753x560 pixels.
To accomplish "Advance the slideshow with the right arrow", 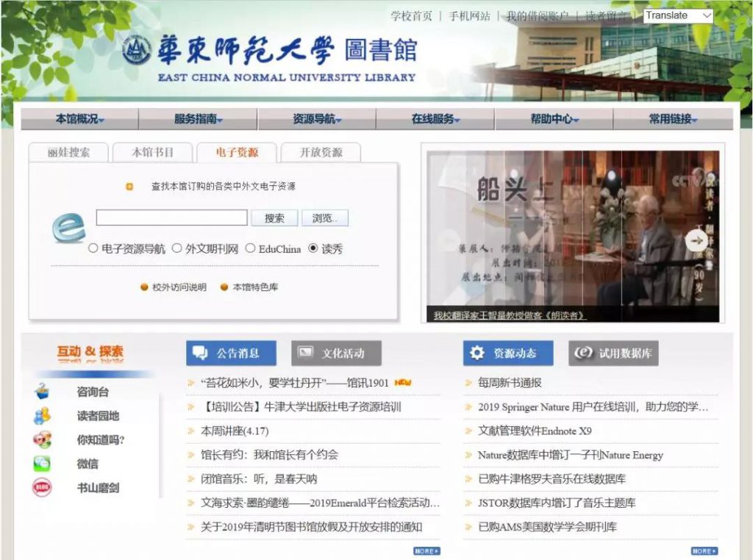I will pos(696,240).
